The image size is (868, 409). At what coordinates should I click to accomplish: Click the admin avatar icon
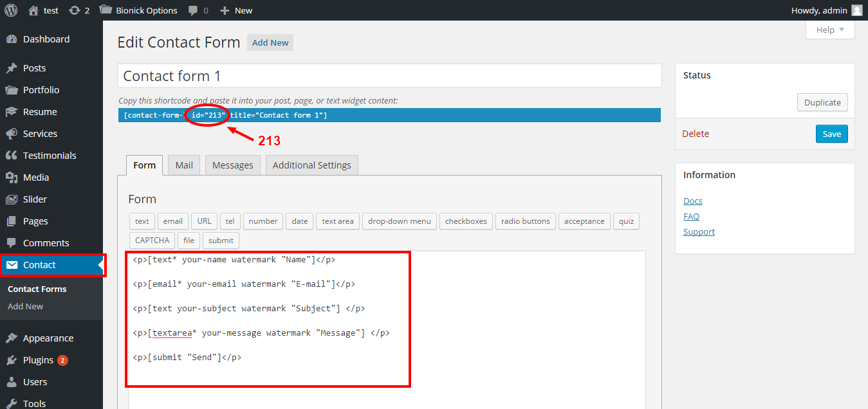click(856, 10)
